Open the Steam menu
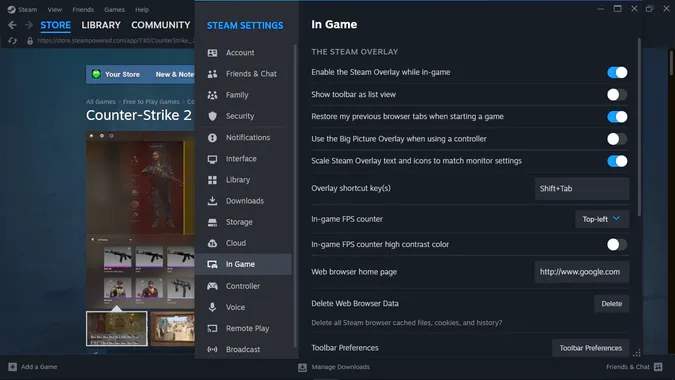675x380 pixels. [27, 9]
